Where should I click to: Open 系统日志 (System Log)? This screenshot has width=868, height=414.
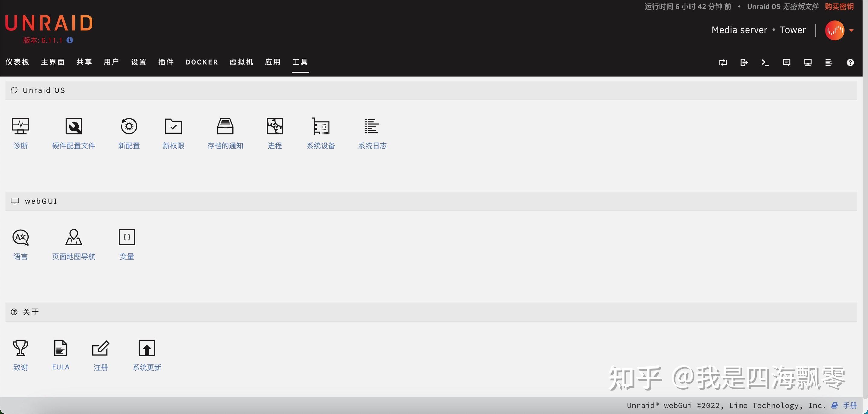(x=372, y=133)
